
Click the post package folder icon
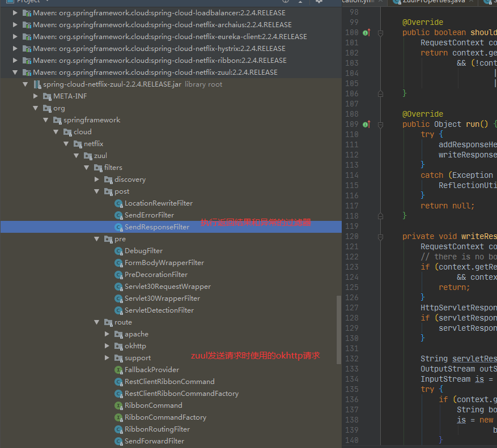click(x=108, y=191)
